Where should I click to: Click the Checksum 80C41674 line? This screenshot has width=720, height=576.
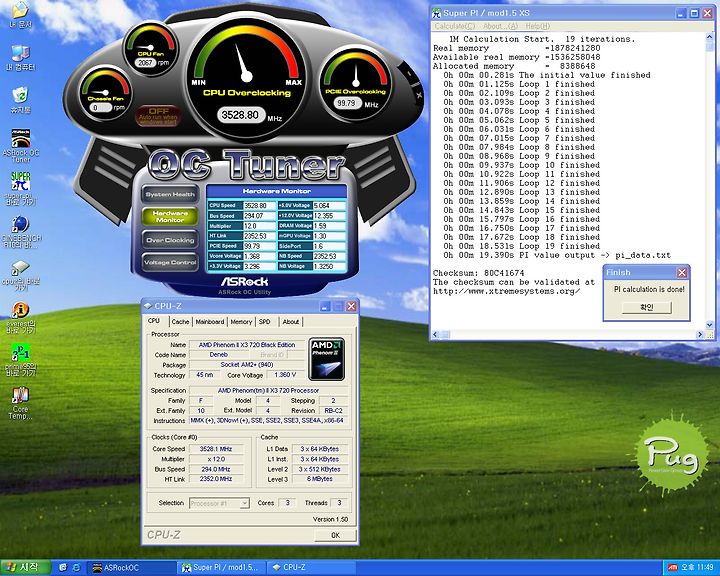click(478, 273)
